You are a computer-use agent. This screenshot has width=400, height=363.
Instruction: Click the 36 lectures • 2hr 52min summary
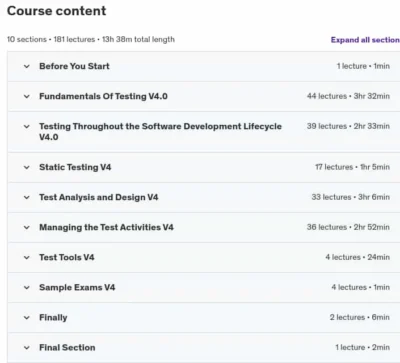coord(348,227)
